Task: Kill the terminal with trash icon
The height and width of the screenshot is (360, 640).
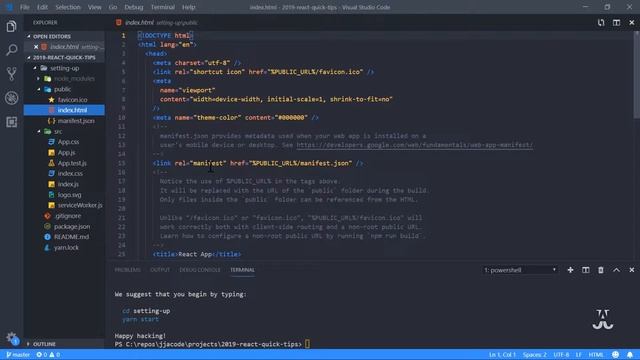Action: [x=601, y=270]
